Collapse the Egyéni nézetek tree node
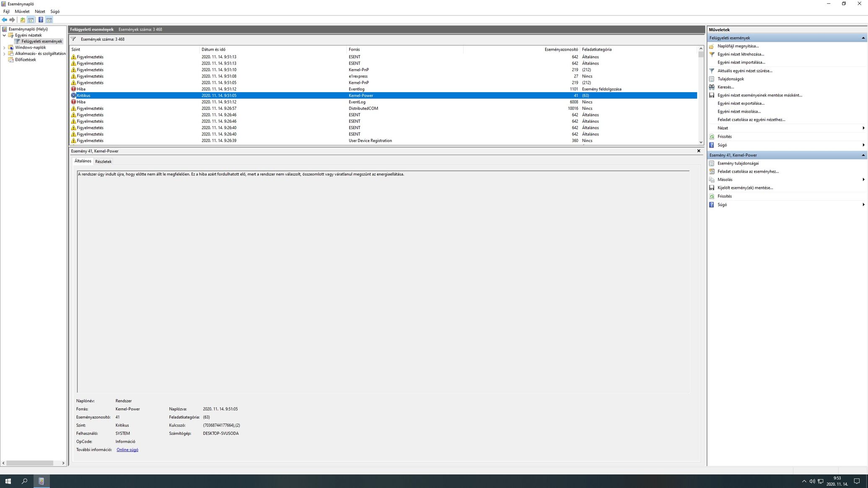The image size is (868, 488). tap(4, 35)
